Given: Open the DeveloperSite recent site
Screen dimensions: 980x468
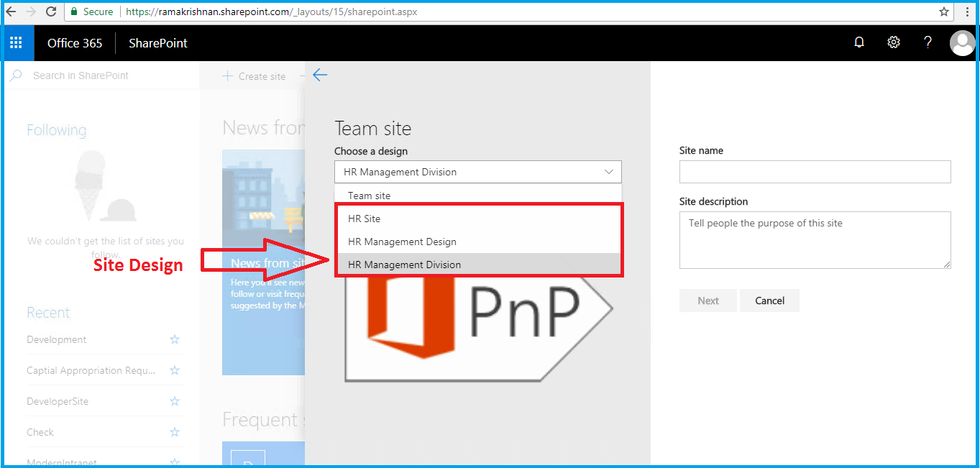Looking at the screenshot, I should click(58, 401).
